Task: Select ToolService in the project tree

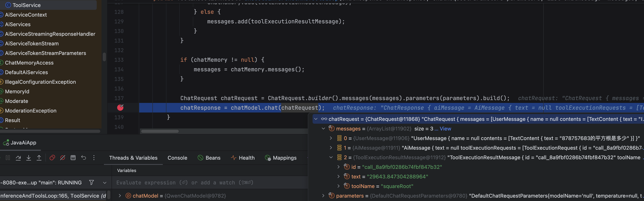Action: (48, 5)
